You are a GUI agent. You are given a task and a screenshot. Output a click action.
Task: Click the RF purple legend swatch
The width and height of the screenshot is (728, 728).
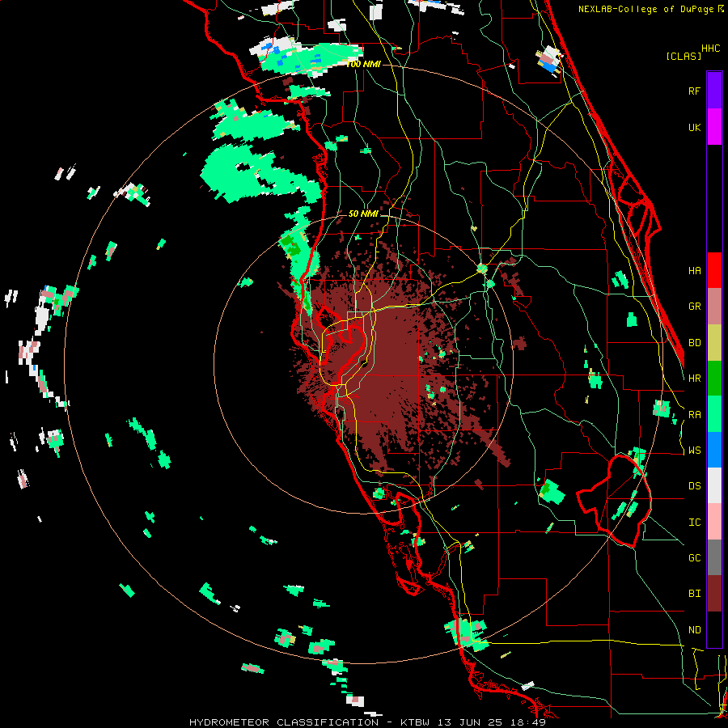[x=714, y=91]
